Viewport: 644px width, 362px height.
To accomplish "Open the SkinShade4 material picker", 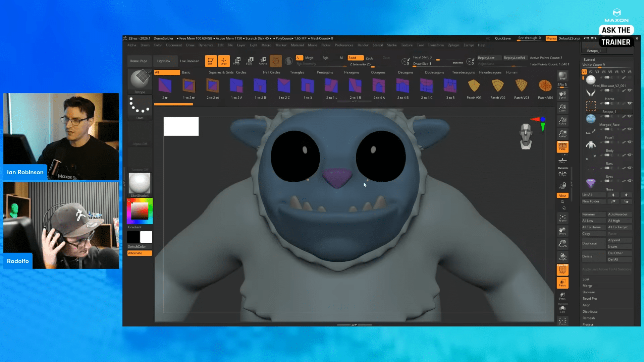I will pos(140,183).
